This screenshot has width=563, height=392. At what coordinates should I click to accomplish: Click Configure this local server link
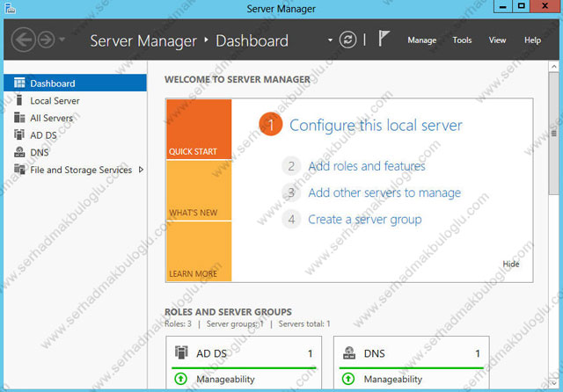(376, 125)
